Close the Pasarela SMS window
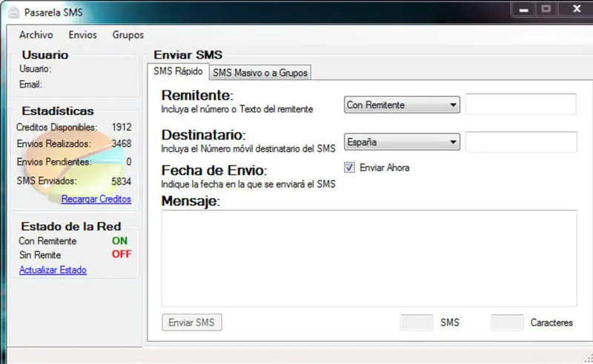This screenshot has width=593, height=364. pyautogui.click(x=576, y=9)
